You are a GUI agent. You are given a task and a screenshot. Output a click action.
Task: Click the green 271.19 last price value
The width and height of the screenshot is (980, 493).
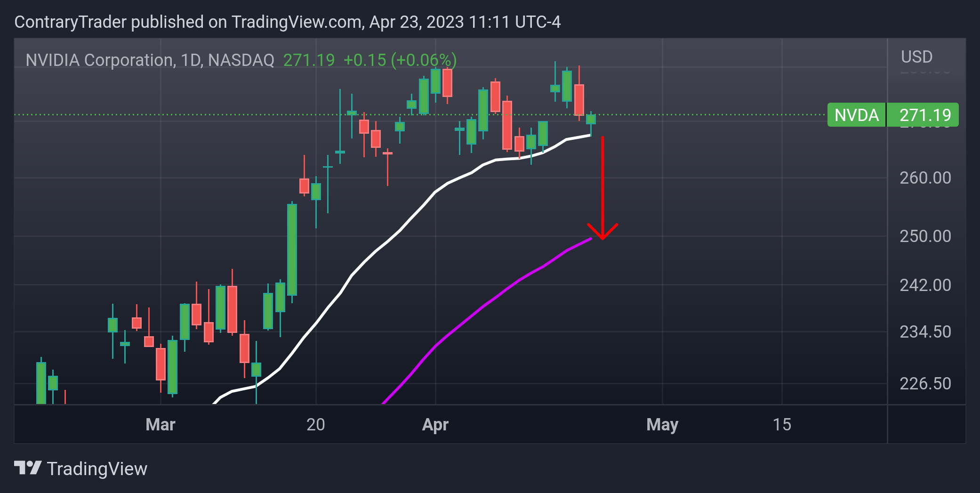pos(309,60)
